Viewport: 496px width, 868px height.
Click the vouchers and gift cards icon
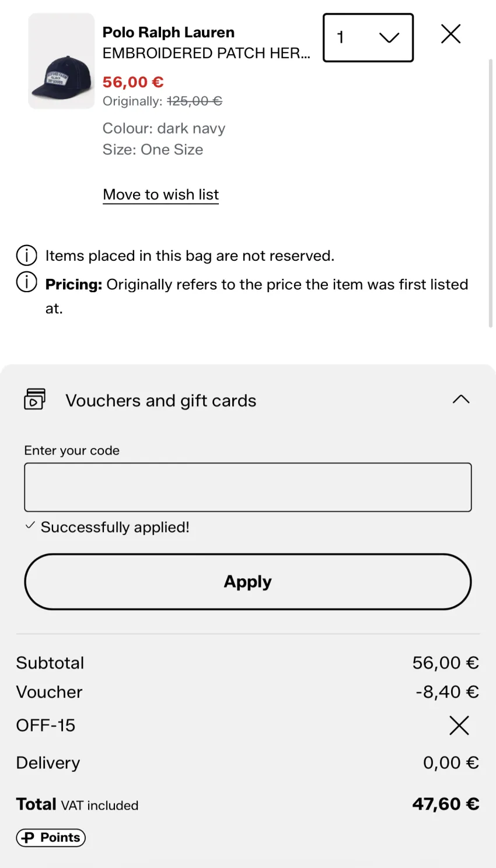tap(35, 400)
